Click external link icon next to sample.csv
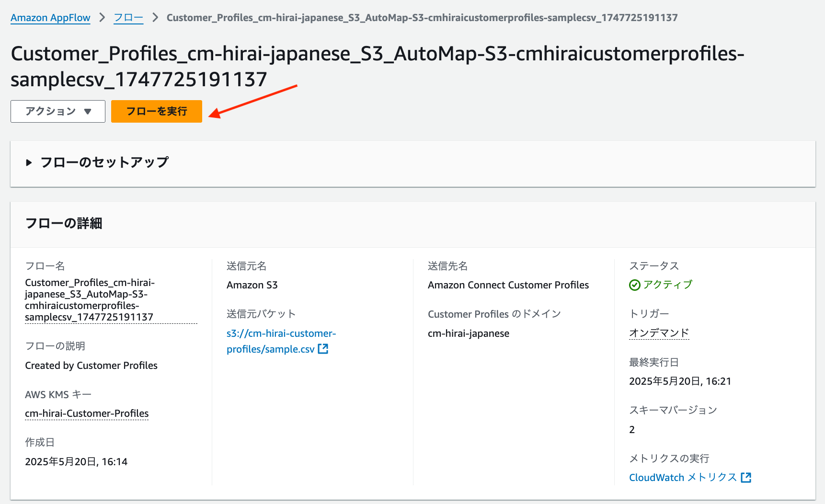Screen dimensions: 825x504 pyautogui.click(x=323, y=349)
